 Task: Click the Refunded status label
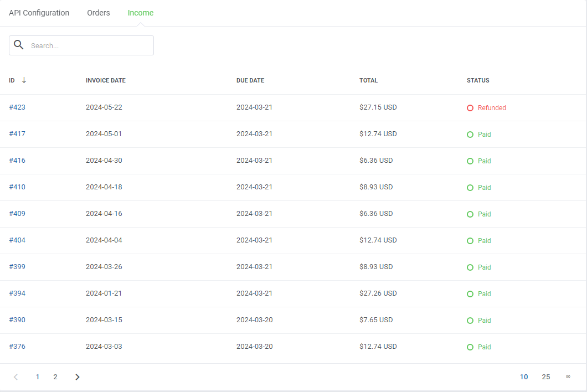point(492,108)
